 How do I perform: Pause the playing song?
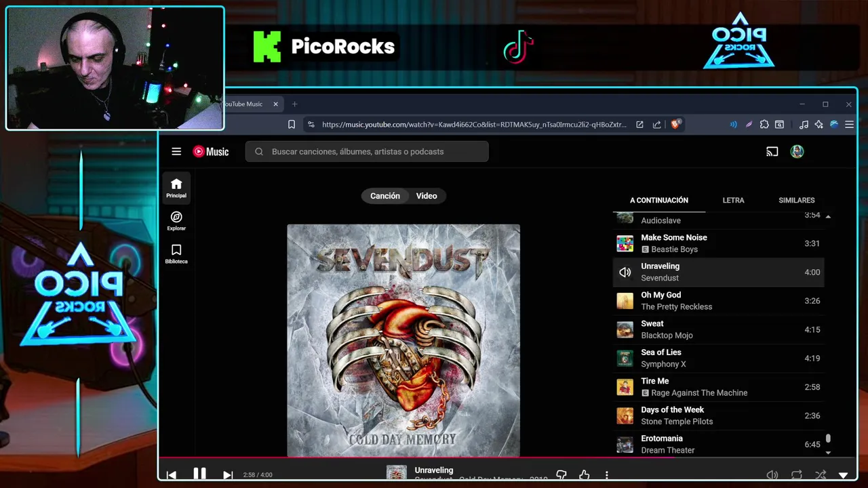point(199,474)
